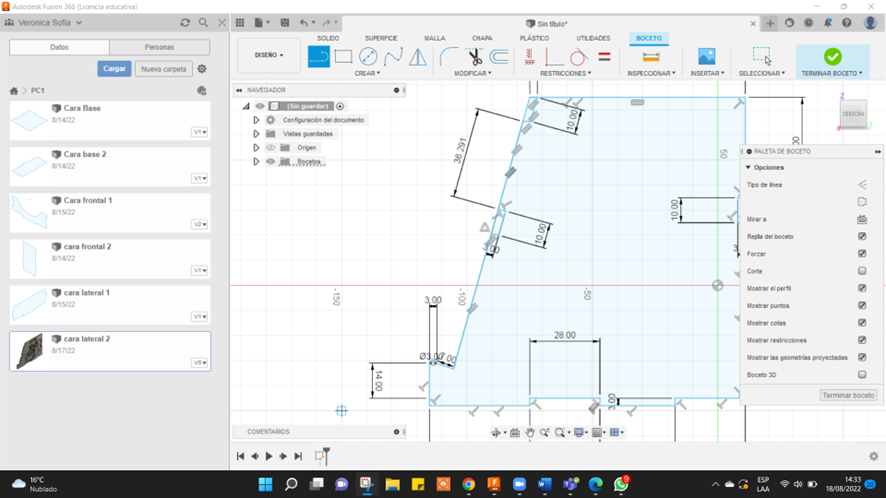
Task: Open the RESTRICCIONES dropdown menu
Action: [x=566, y=73]
